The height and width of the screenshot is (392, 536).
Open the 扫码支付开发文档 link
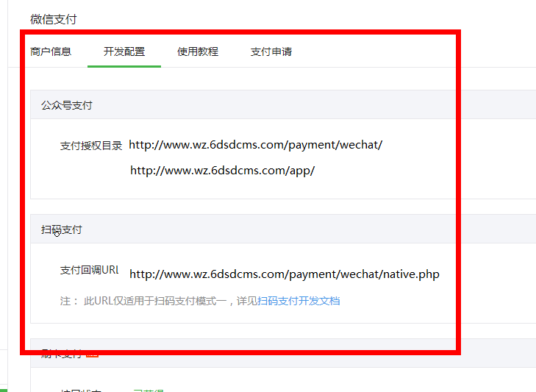(299, 301)
